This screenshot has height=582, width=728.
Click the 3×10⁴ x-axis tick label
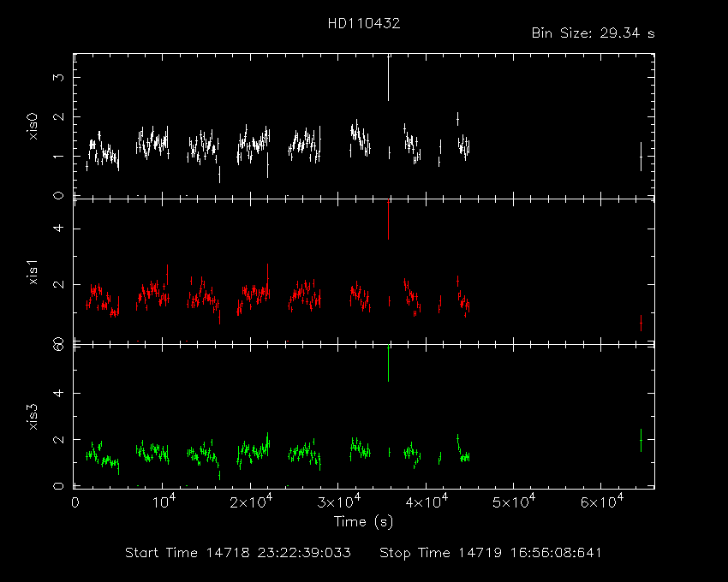(x=339, y=502)
